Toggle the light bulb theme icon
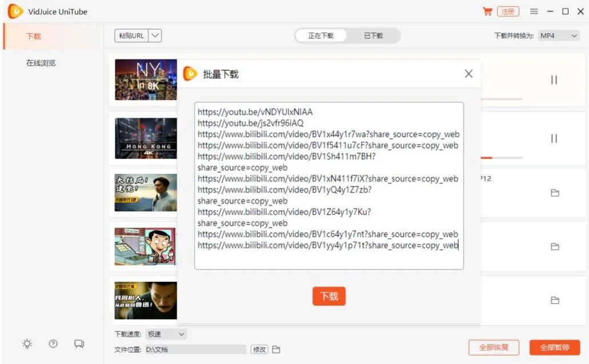Screen dimensions: 589x364 point(27,344)
